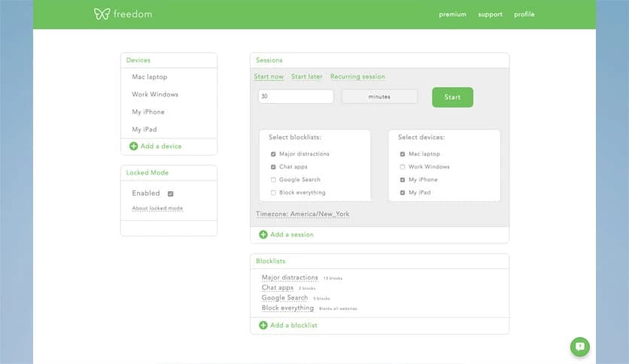Click the Sessions panel heading
The width and height of the screenshot is (629, 364).
pos(269,60)
